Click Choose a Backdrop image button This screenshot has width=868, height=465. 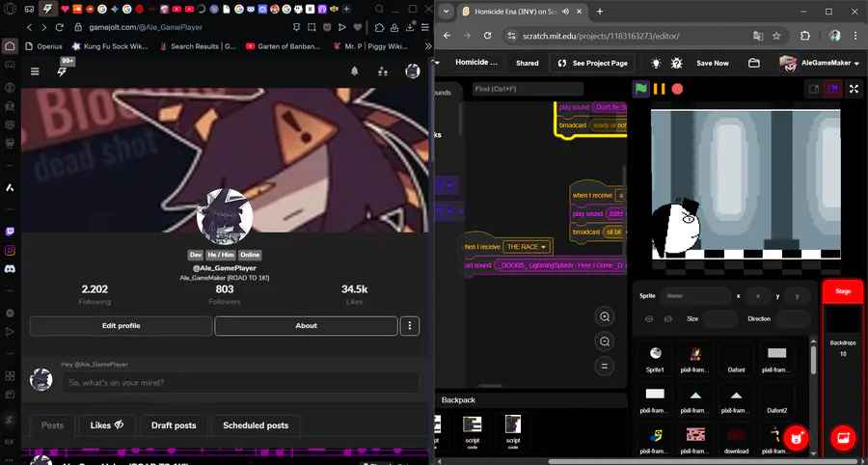(843, 438)
